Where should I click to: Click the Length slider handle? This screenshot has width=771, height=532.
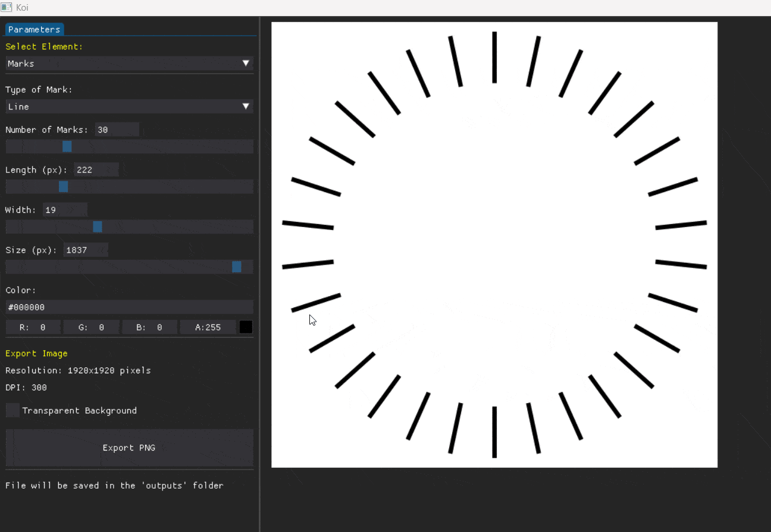pyautogui.click(x=64, y=187)
